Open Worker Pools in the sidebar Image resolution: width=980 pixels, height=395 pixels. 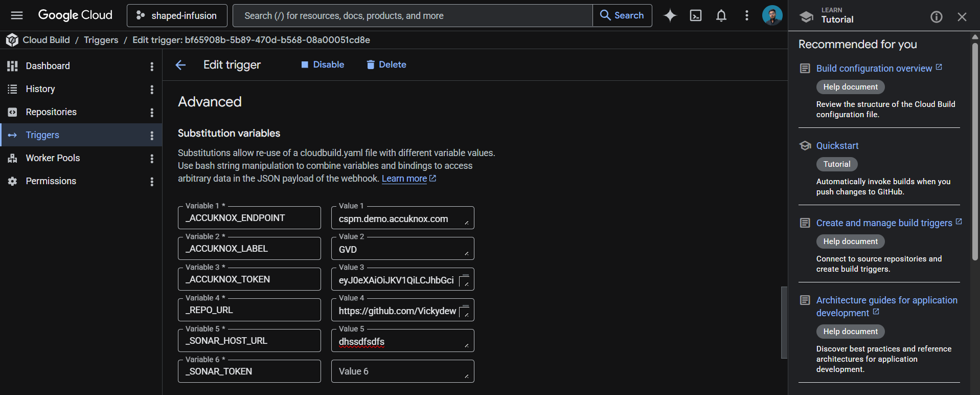(53, 158)
